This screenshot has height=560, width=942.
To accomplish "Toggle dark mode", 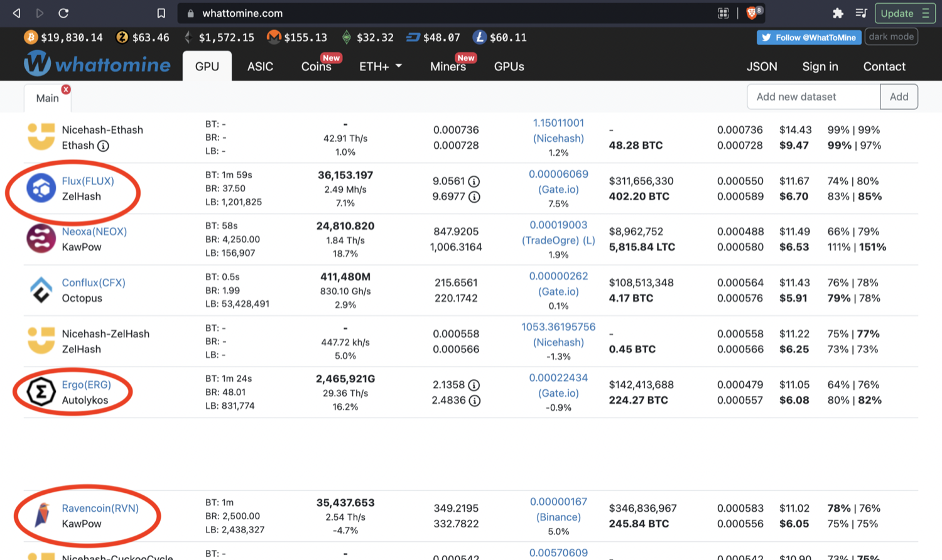I will coord(891,37).
